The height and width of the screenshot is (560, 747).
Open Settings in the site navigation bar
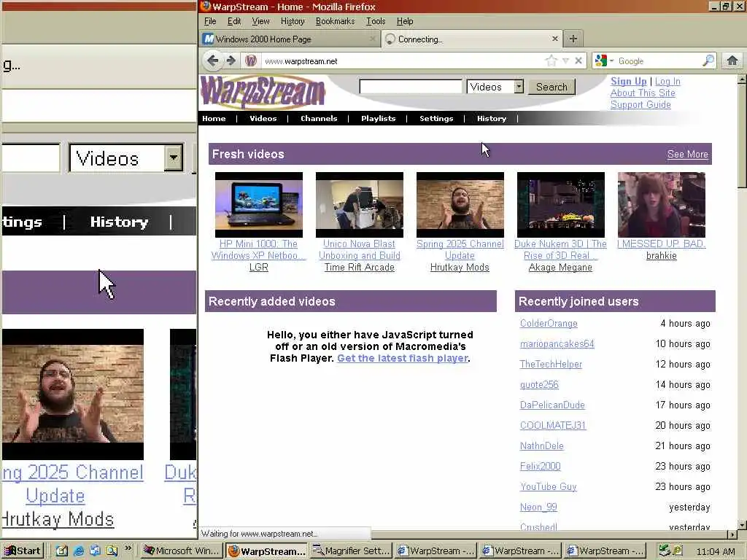click(436, 119)
